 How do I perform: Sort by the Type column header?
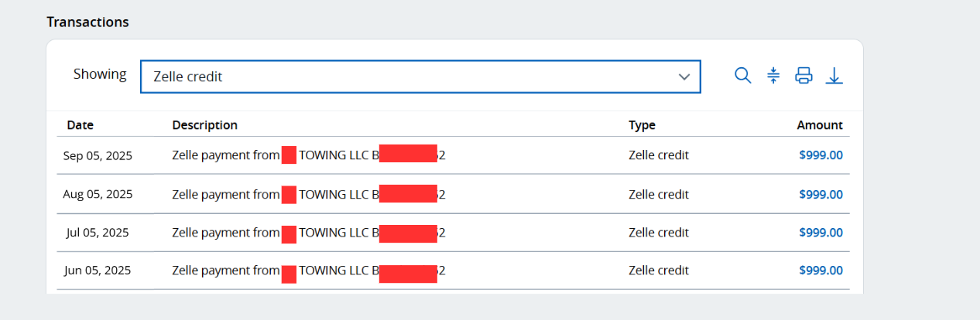(x=642, y=125)
